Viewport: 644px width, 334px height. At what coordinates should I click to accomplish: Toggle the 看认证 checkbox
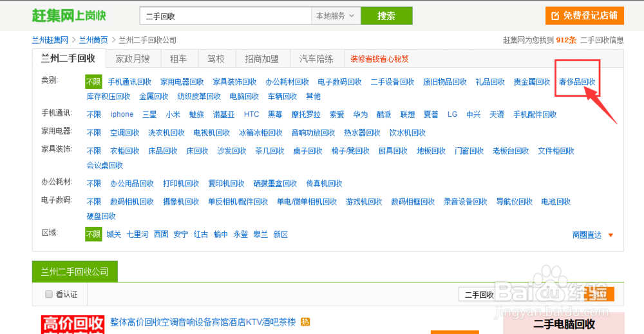[x=49, y=294]
